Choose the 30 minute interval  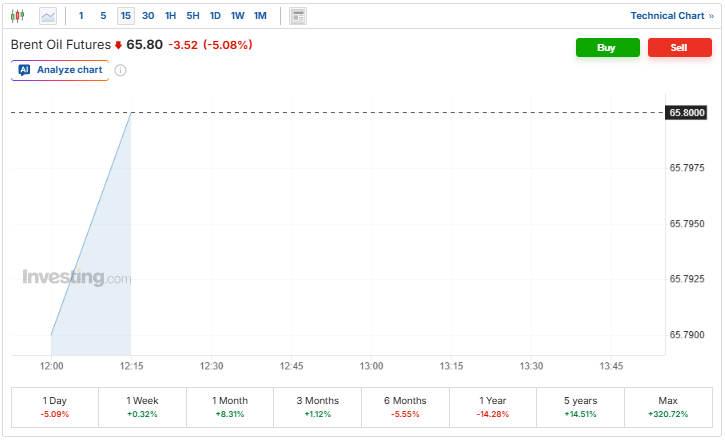148,16
